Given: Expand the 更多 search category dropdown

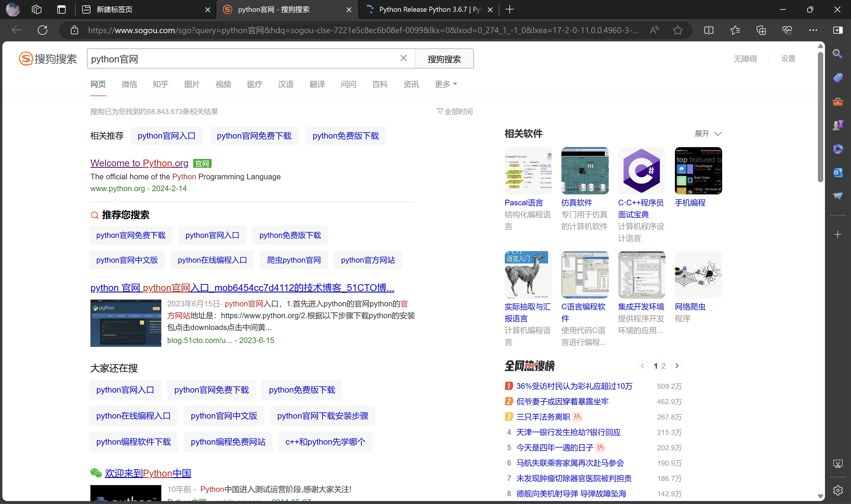Looking at the screenshot, I should coord(446,84).
